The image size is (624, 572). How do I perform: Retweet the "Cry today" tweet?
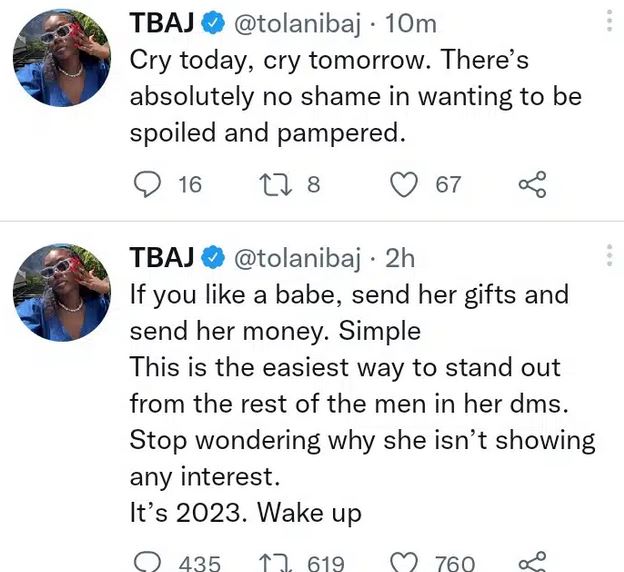pos(272,184)
